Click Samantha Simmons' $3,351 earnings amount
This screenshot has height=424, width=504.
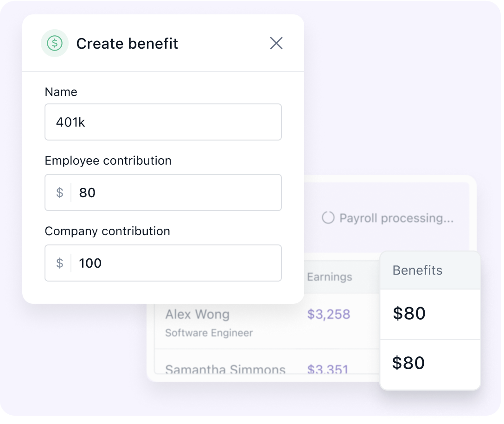pos(328,370)
